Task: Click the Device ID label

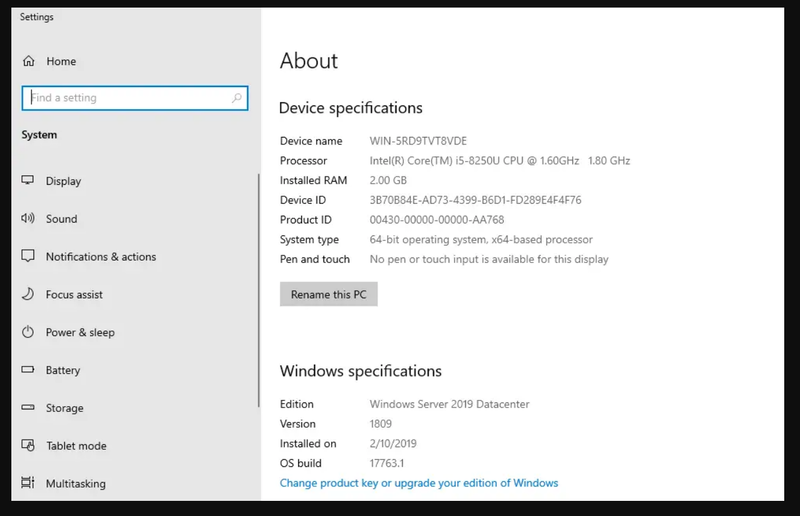Action: click(303, 200)
